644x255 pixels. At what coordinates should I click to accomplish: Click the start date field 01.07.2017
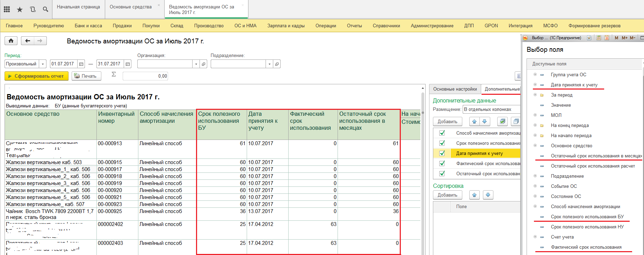64,64
